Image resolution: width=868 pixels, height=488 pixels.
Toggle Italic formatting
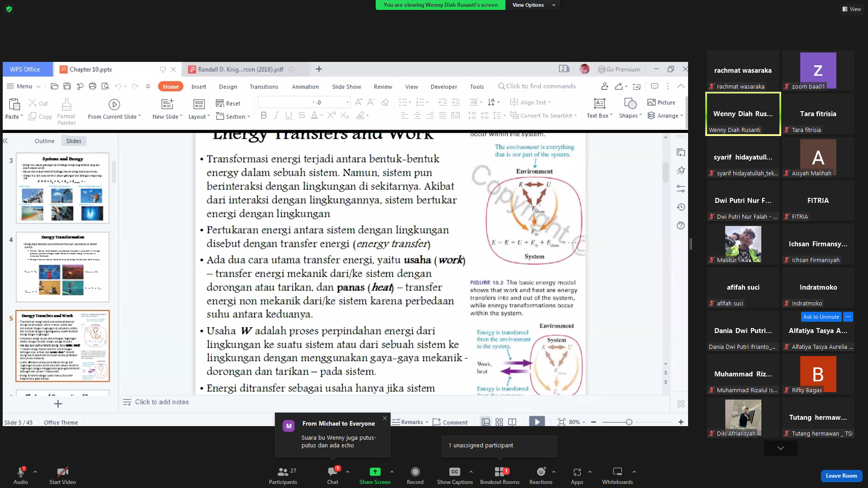pos(276,116)
